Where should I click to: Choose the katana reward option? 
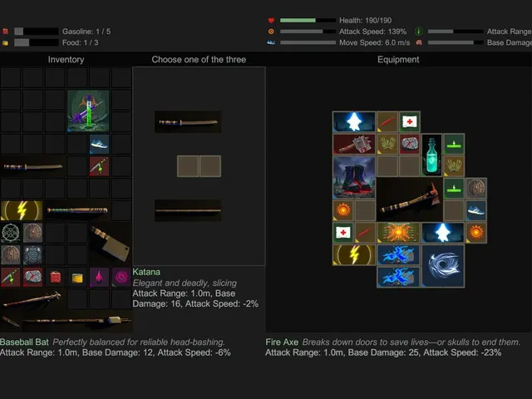pos(188,122)
